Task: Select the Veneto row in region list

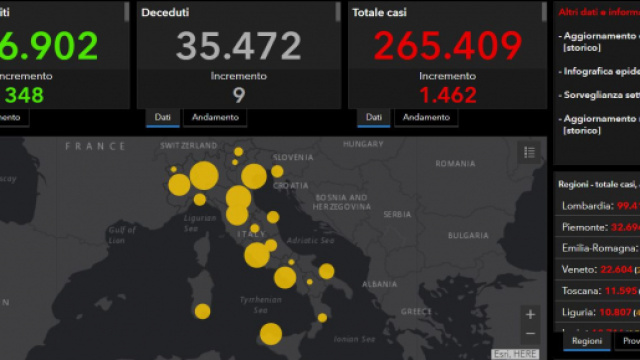Action: pos(597,269)
